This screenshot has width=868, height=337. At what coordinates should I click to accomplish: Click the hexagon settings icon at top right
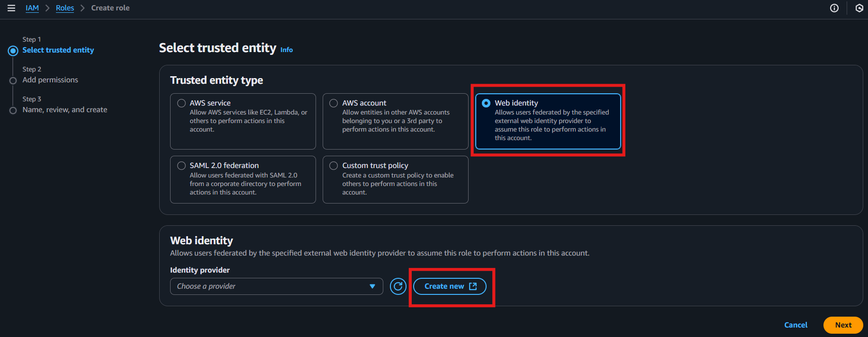(x=859, y=8)
